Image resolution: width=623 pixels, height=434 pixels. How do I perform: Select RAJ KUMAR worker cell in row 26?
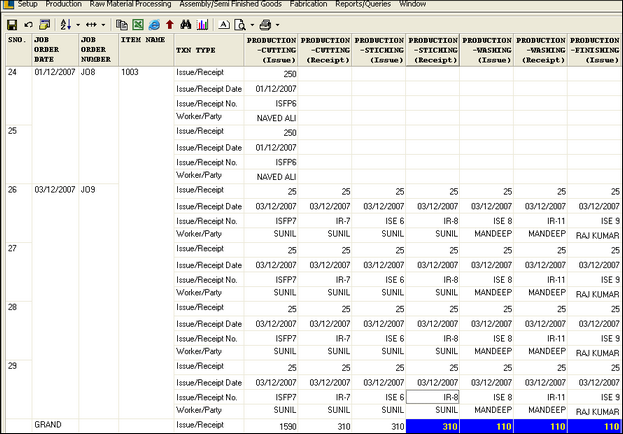[x=594, y=236]
